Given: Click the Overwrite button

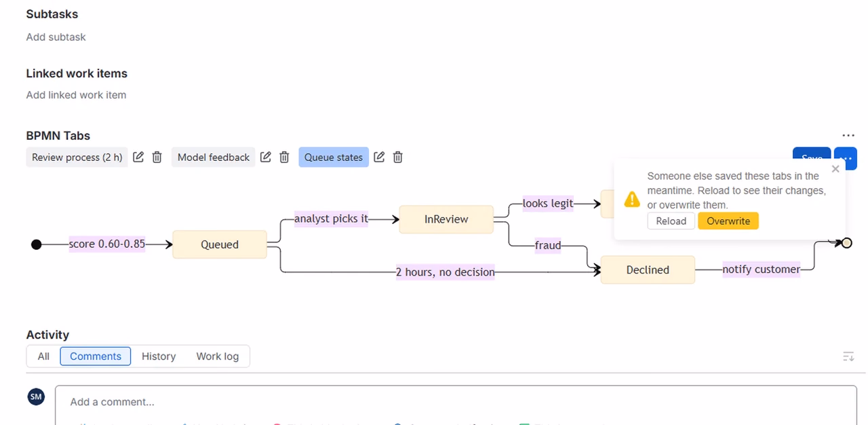Looking at the screenshot, I should pos(728,221).
